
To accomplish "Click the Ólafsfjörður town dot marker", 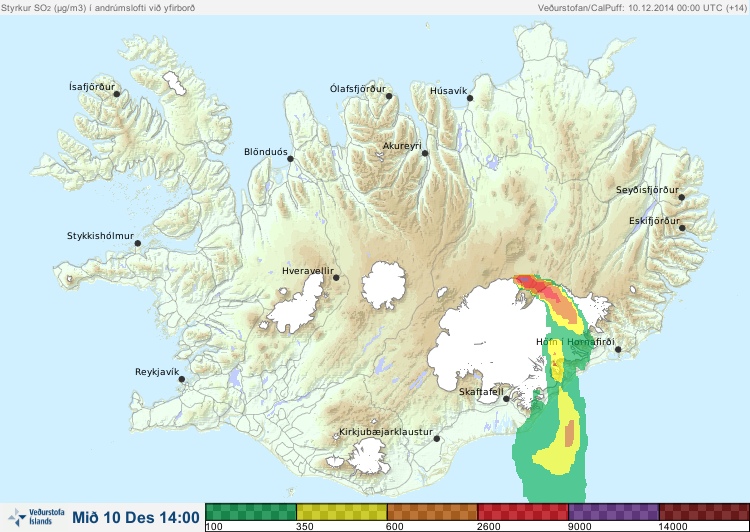I will (389, 96).
